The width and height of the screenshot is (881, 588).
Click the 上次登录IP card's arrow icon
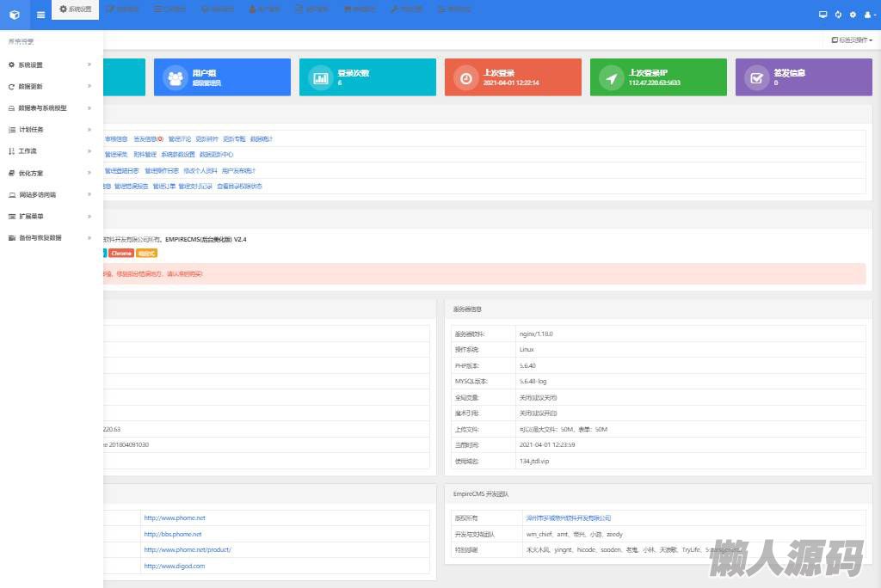click(612, 77)
